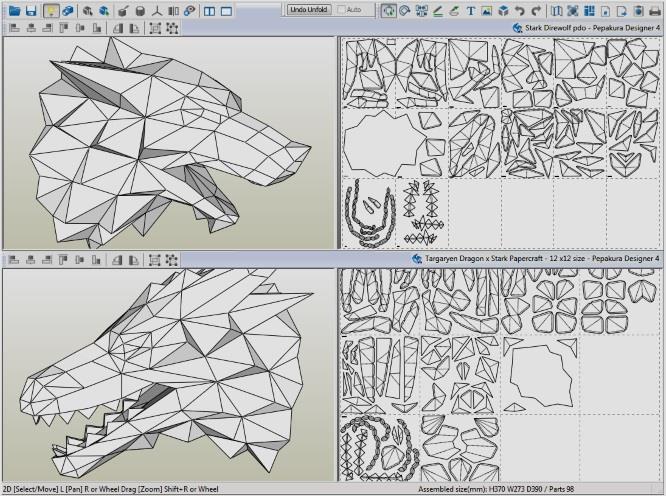
Task: Click the Undo arrow icon
Action: 519,11
